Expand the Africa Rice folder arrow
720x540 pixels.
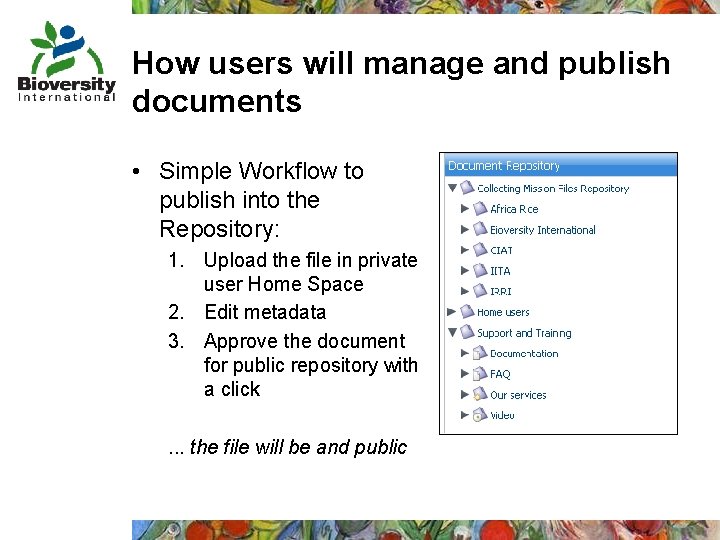pos(465,208)
